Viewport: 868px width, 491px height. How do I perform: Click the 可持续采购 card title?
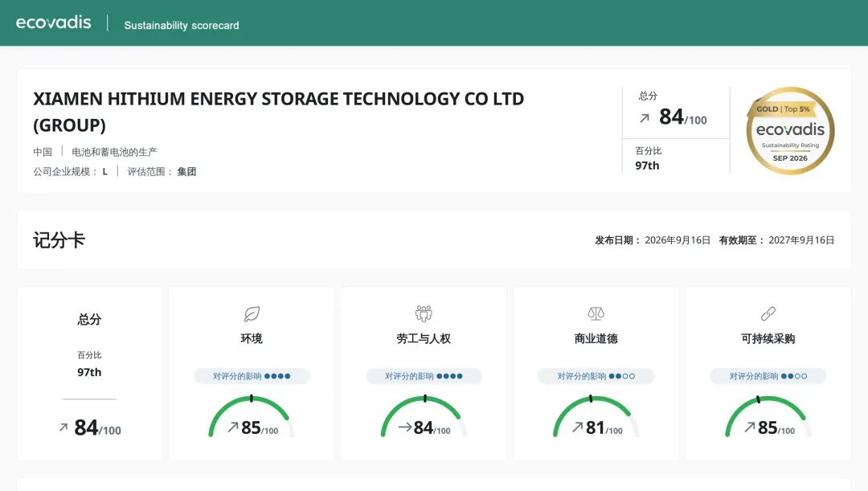(768, 339)
